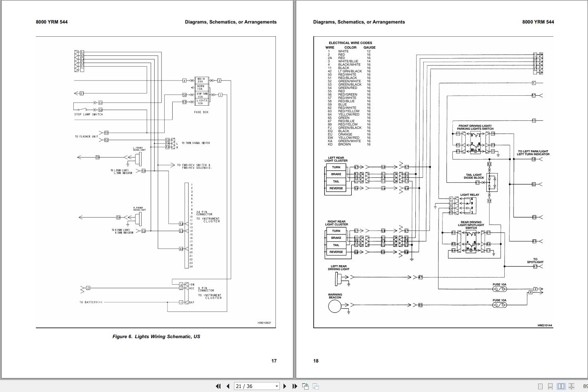Go to the previous page
The image size is (588, 392).
click(x=228, y=386)
